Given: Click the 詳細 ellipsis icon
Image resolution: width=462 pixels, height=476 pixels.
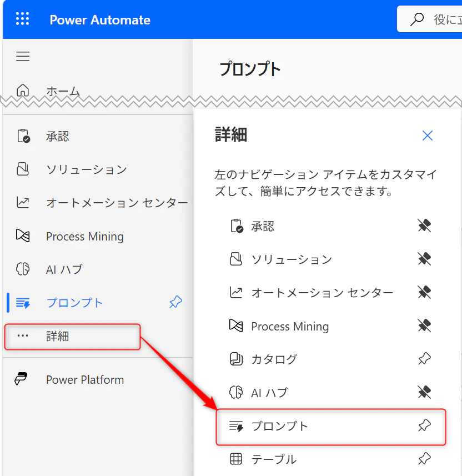Looking at the screenshot, I should point(23,335).
